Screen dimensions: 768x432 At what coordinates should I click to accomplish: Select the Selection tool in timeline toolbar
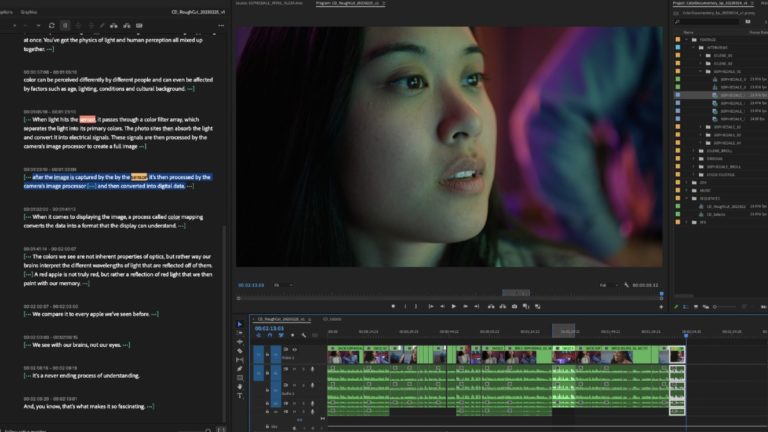(240, 325)
